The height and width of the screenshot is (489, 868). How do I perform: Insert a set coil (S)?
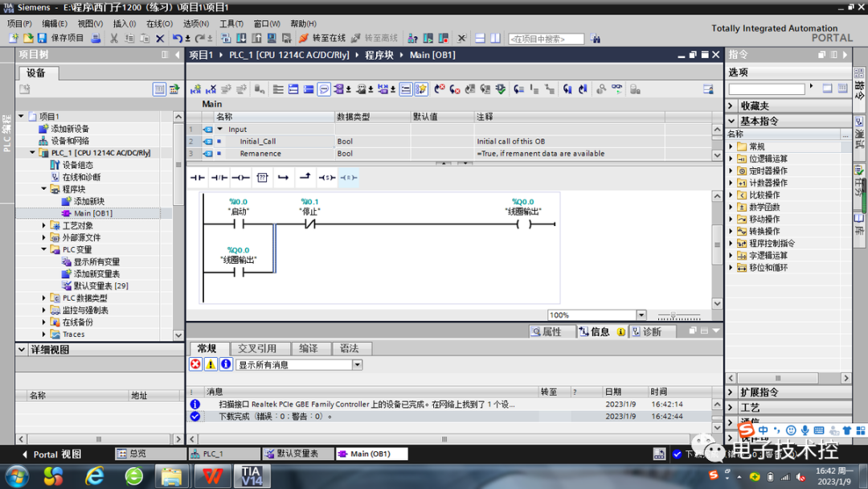point(326,178)
